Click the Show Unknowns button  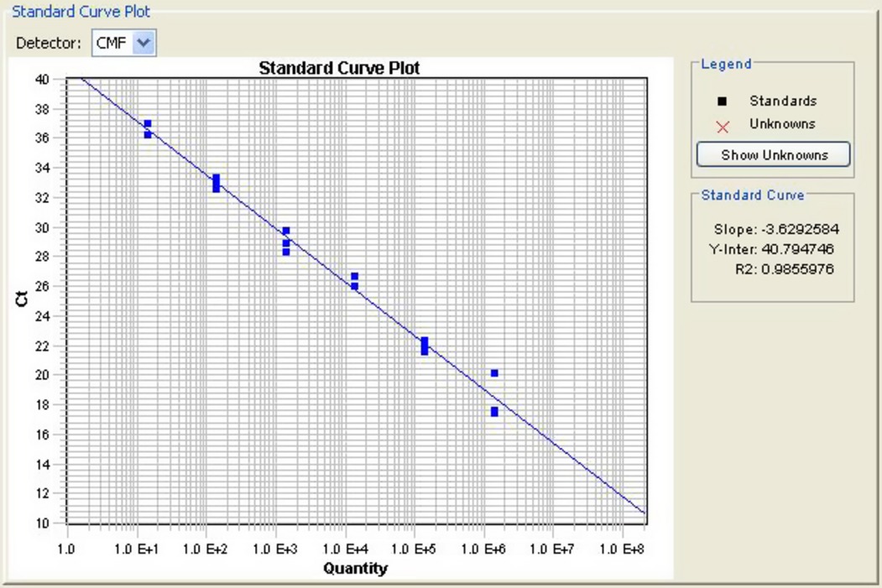[x=774, y=154]
